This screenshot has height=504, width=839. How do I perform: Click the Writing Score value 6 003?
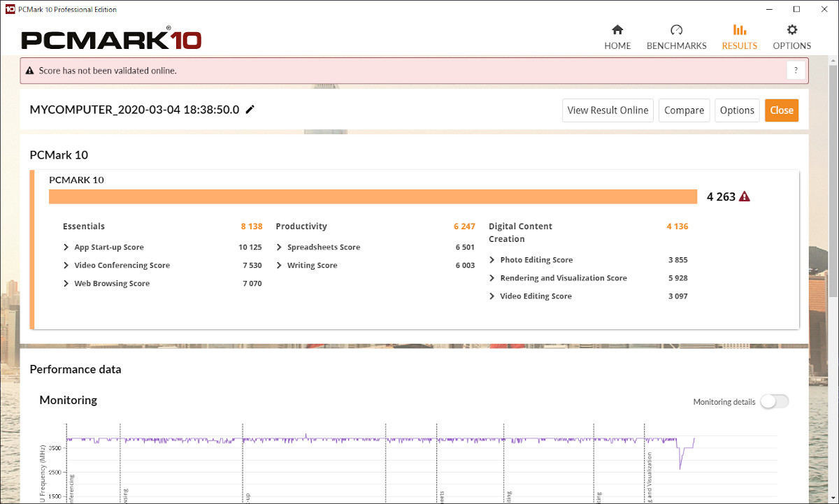(x=465, y=266)
